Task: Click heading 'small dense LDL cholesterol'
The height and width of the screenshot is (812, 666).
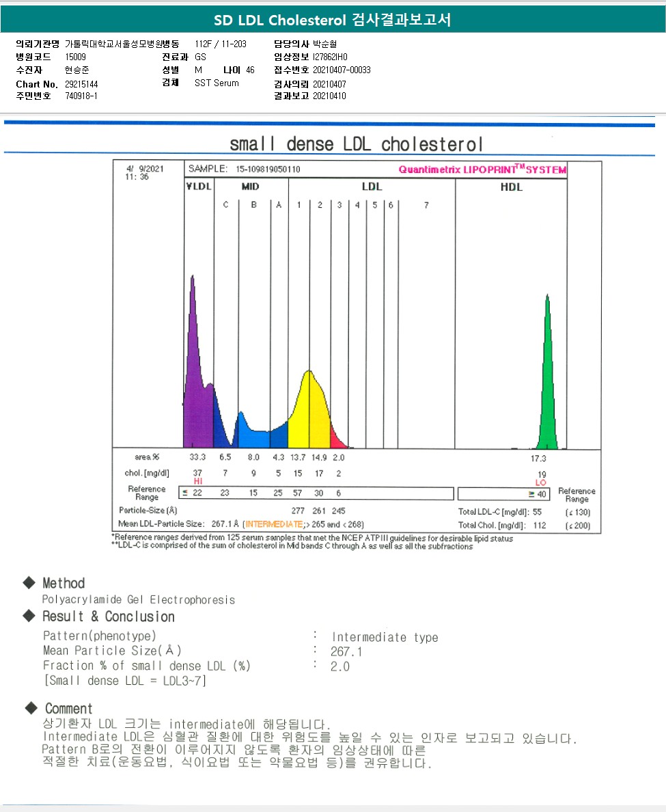Action: click(x=357, y=144)
